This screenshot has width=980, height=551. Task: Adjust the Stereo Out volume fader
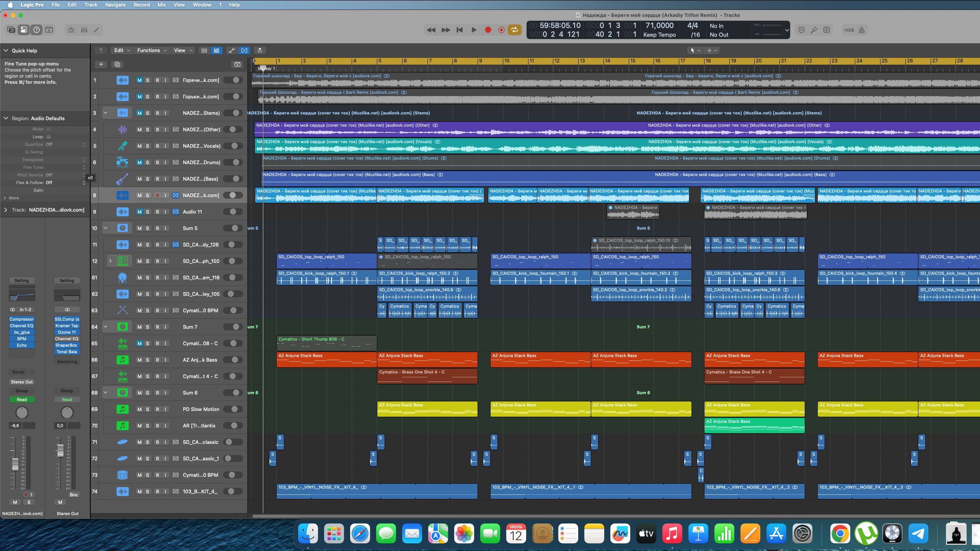pyautogui.click(x=60, y=450)
